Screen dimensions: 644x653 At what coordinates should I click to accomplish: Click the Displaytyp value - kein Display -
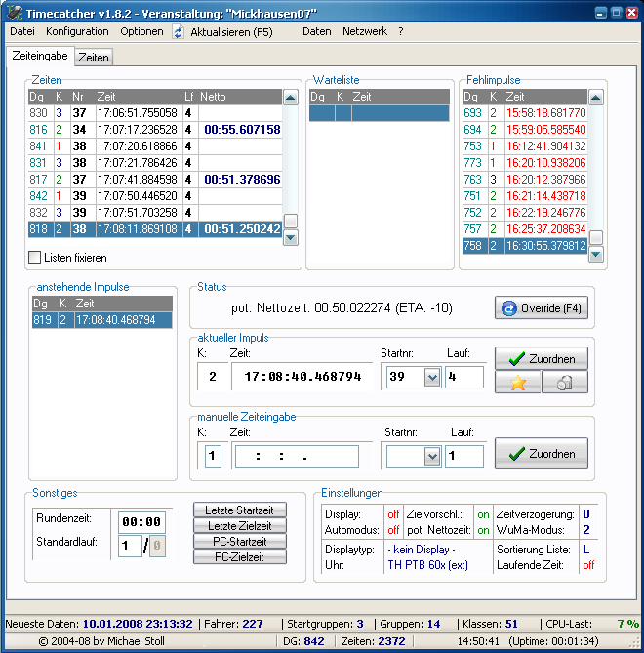(x=422, y=550)
